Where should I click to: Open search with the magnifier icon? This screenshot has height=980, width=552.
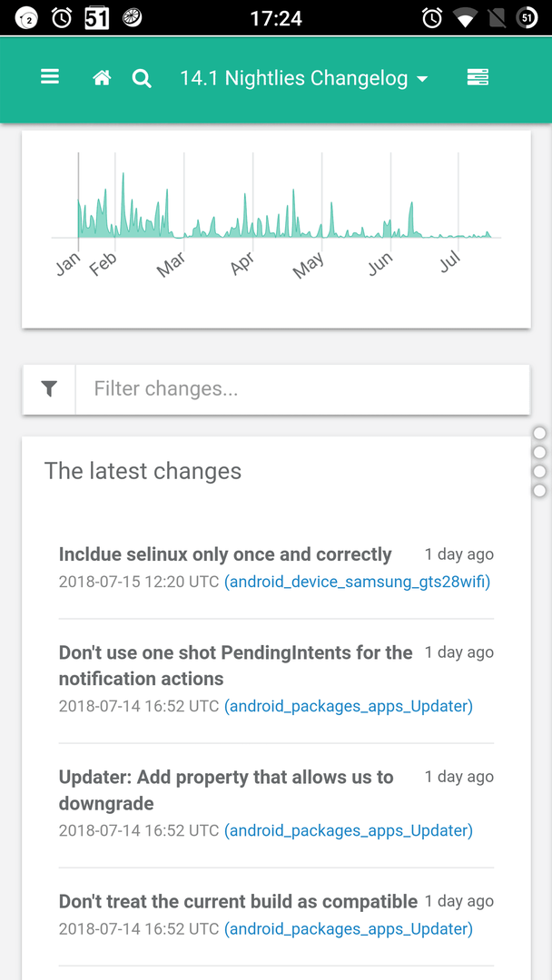tap(142, 79)
